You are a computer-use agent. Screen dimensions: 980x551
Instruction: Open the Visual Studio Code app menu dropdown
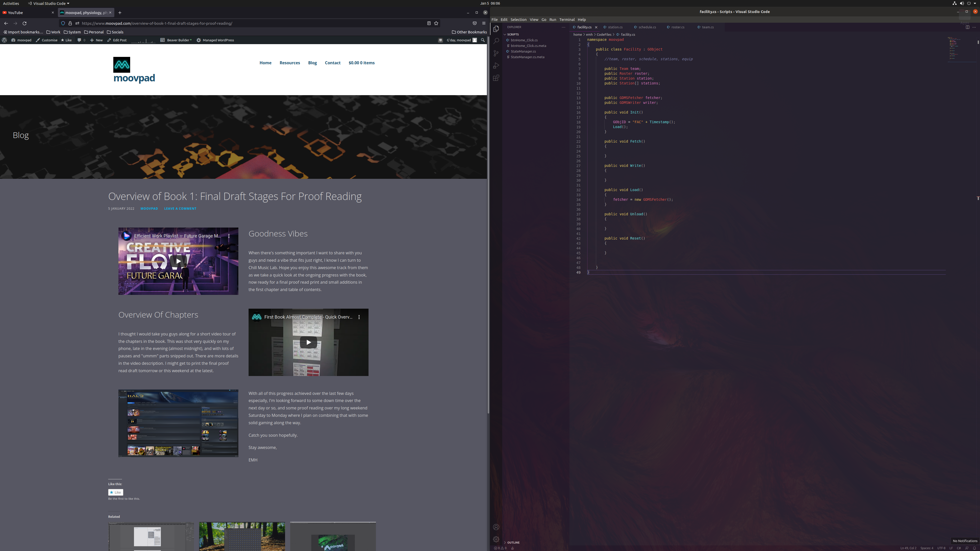[49, 3]
